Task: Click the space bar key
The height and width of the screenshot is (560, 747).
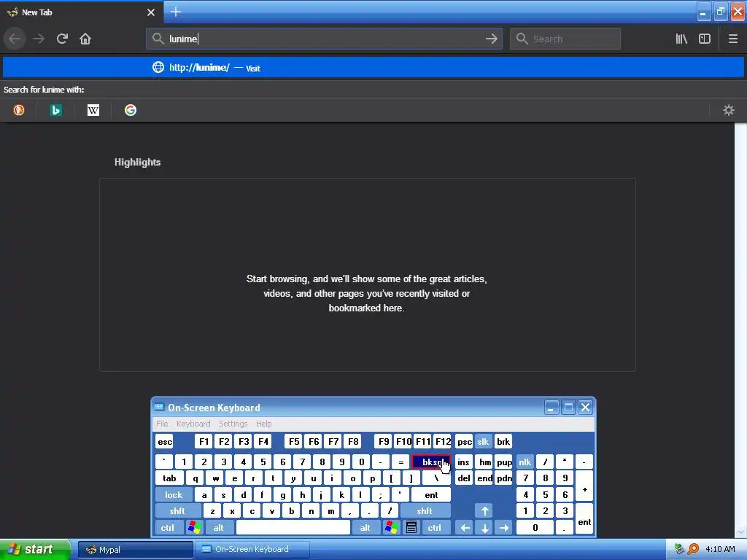Action: point(293,528)
